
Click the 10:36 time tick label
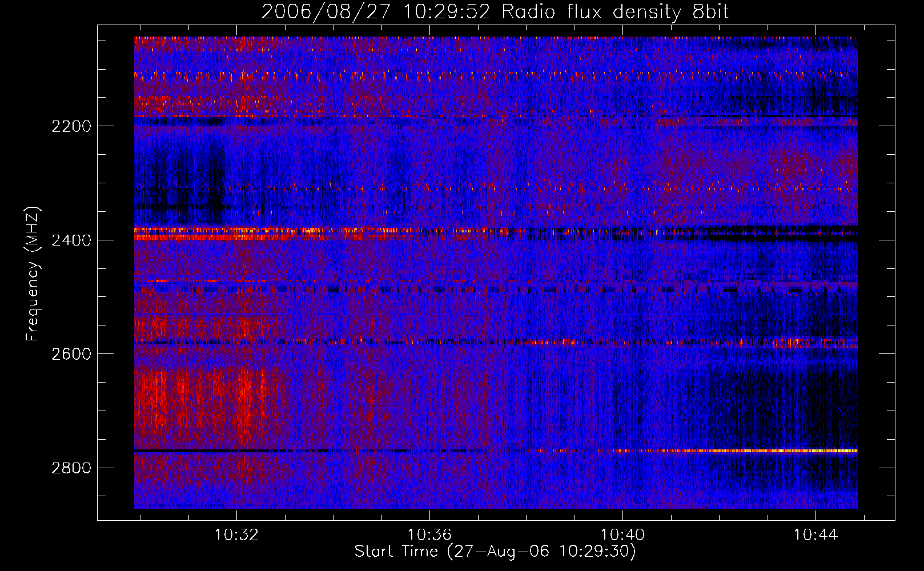click(429, 535)
